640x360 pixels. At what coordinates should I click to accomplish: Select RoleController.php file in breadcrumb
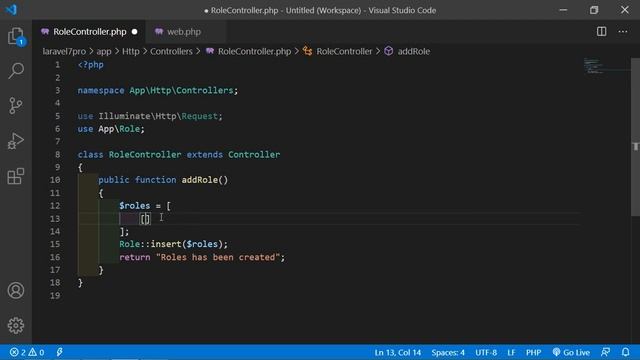point(249,51)
